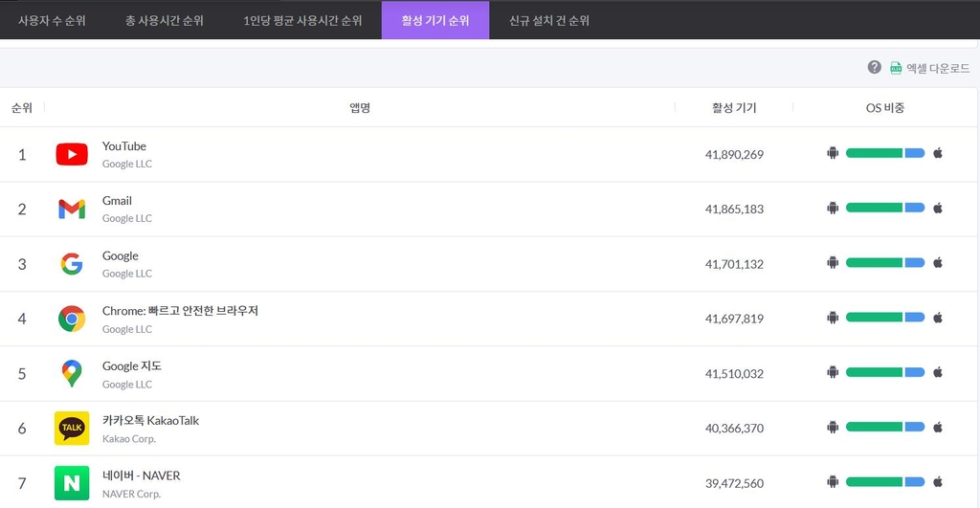Click Apple icon in Google 지도 row

(x=938, y=372)
